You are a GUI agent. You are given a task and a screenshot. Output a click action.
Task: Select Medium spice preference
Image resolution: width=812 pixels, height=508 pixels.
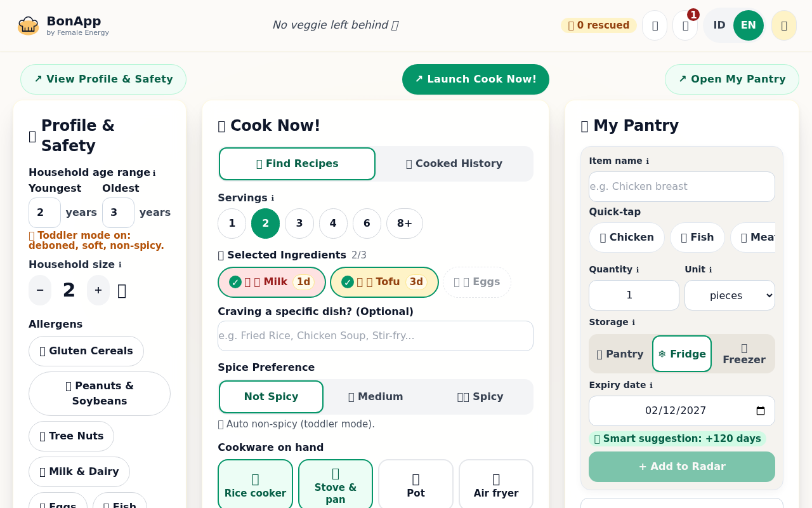376,397
